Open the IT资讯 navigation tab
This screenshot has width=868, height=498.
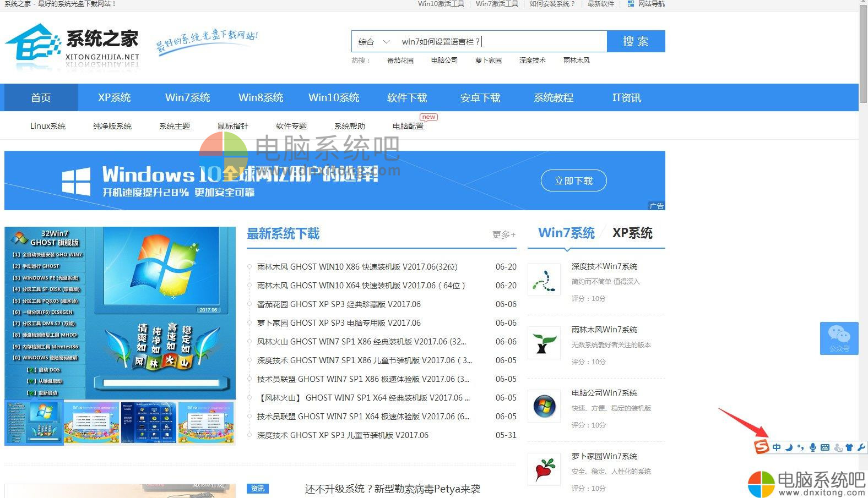click(627, 97)
